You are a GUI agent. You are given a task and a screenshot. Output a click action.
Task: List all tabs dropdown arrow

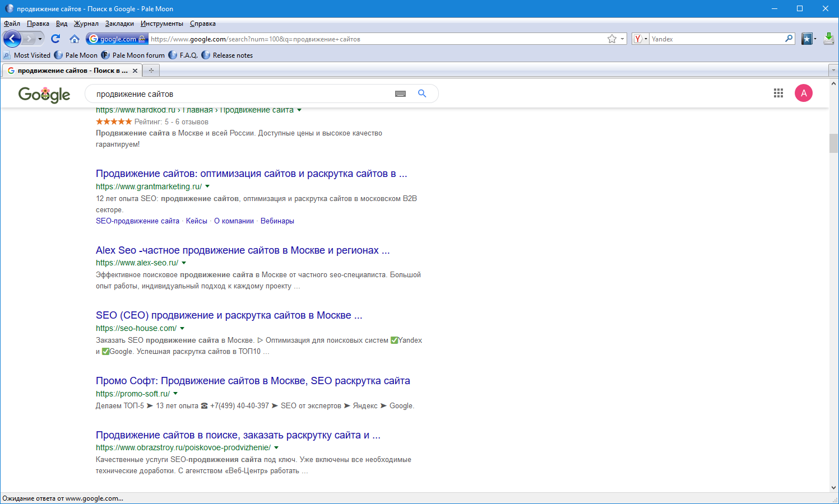(833, 70)
